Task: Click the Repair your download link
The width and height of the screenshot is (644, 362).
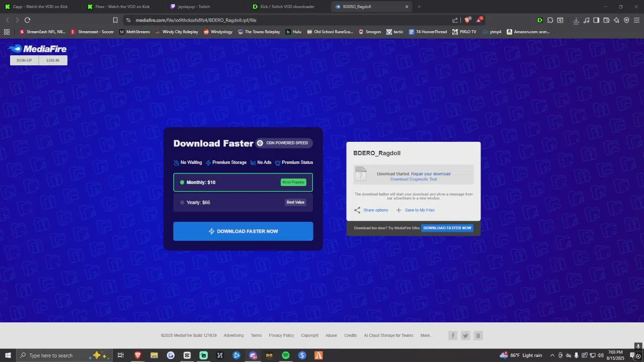Action: (x=431, y=174)
